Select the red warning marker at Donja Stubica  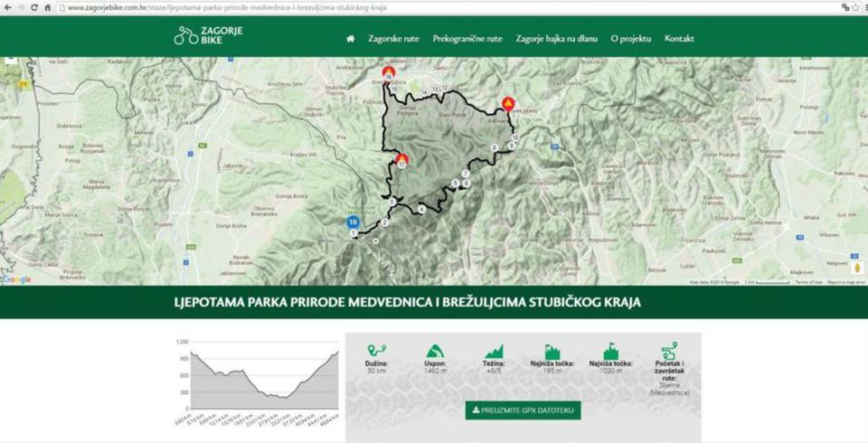[x=388, y=73]
